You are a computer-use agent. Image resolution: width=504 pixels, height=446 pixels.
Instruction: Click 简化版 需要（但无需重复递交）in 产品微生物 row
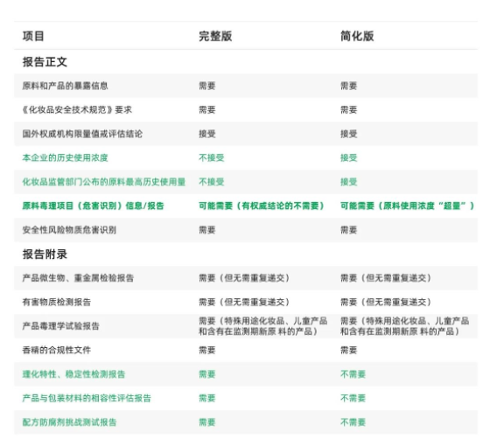click(x=386, y=278)
